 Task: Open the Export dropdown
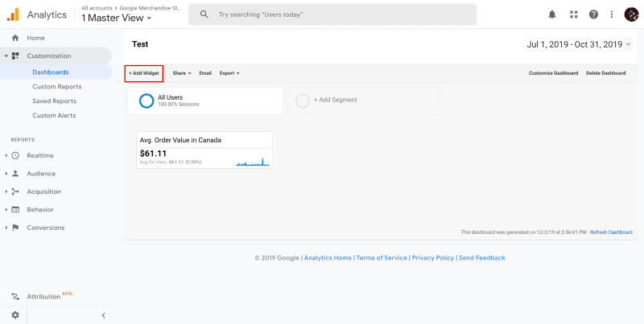pos(229,73)
